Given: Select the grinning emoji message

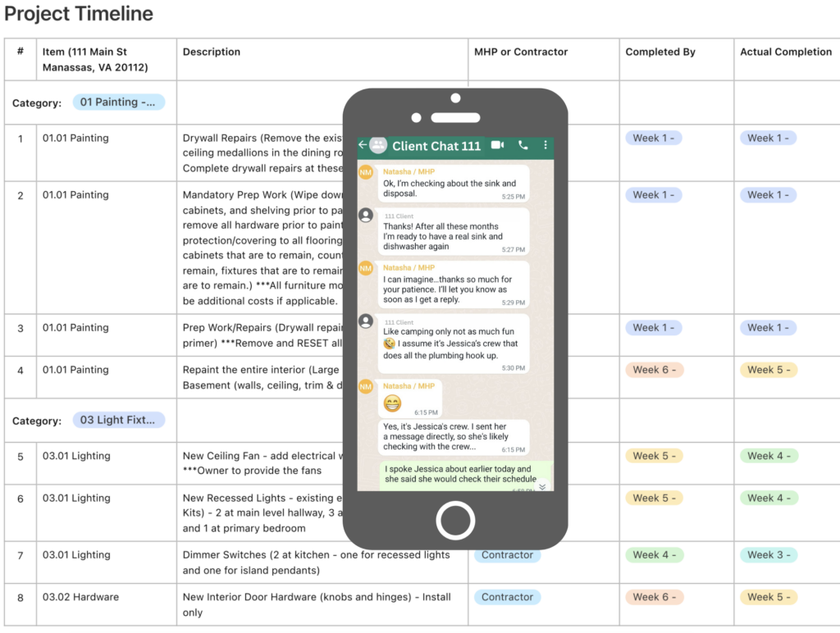Looking at the screenshot, I should point(410,398).
